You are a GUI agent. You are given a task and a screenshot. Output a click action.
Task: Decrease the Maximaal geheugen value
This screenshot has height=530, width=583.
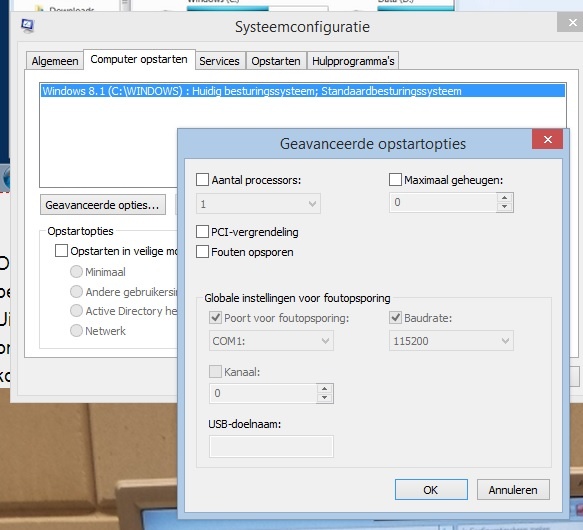505,207
